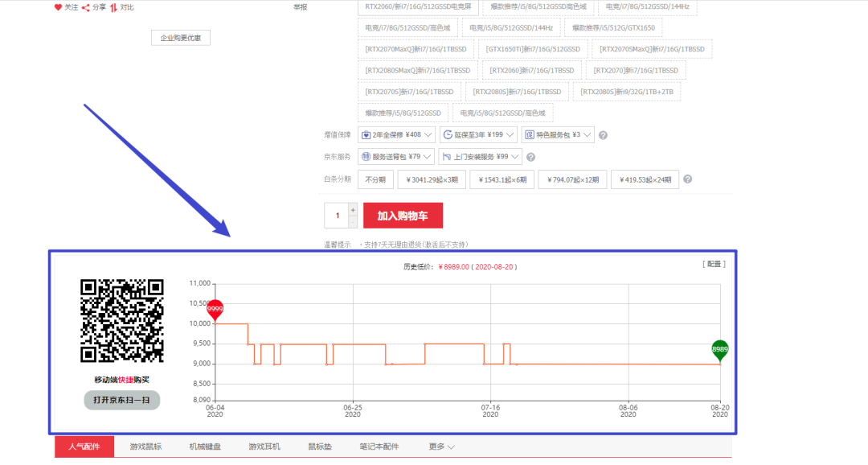Choose the RTX2060/新i7/16G/512GSSD电竞屏 option
Viewport: 868px width, 465px height.
(x=418, y=7)
